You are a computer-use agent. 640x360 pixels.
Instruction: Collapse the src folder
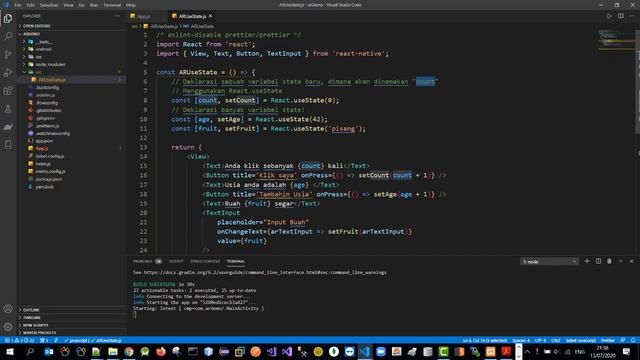point(38,72)
